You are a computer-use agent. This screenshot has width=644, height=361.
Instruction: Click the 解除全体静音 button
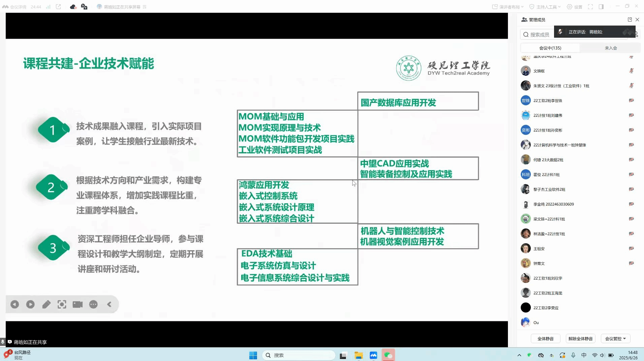coord(580,339)
